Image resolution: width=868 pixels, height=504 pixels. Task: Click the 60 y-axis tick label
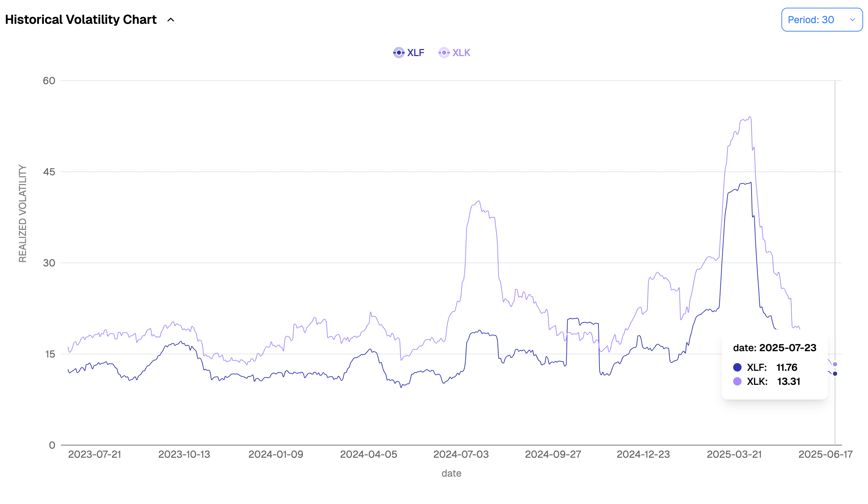tap(49, 81)
